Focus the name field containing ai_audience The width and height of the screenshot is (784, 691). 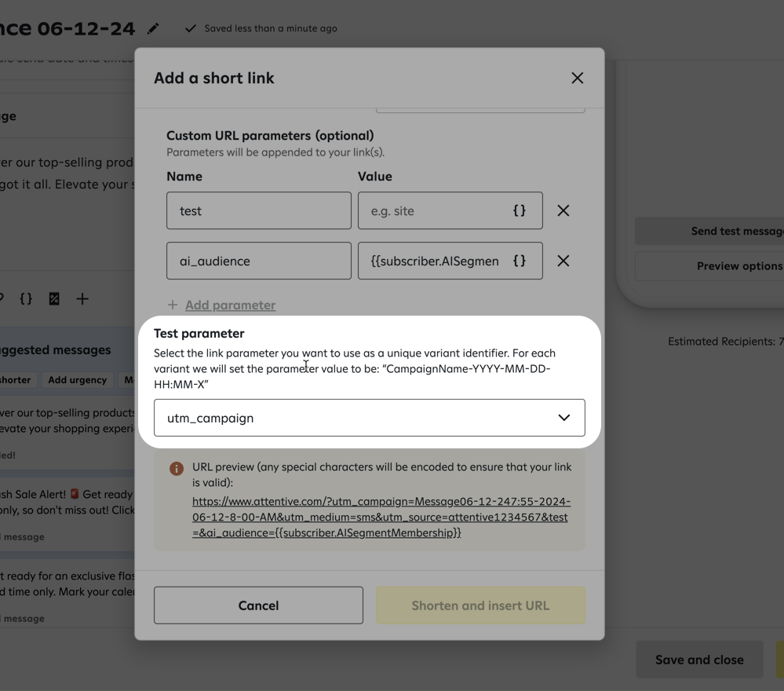coord(259,261)
